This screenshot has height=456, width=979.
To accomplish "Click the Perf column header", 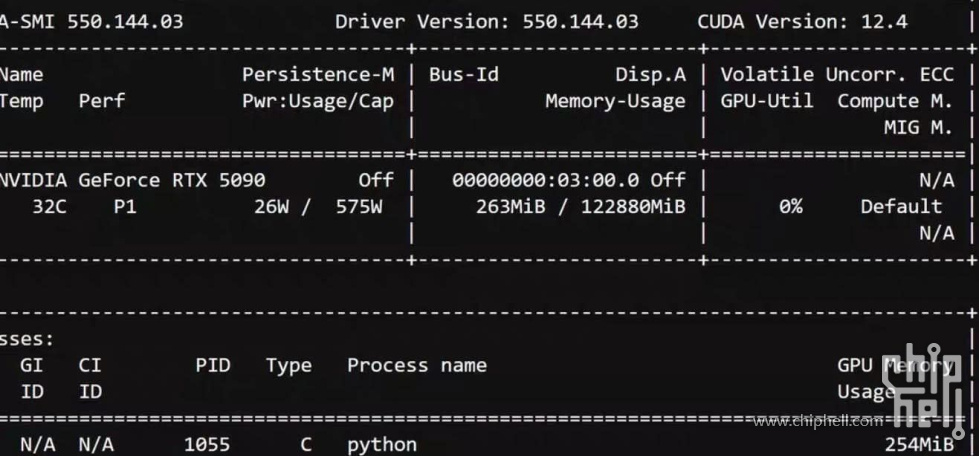I will tap(102, 101).
